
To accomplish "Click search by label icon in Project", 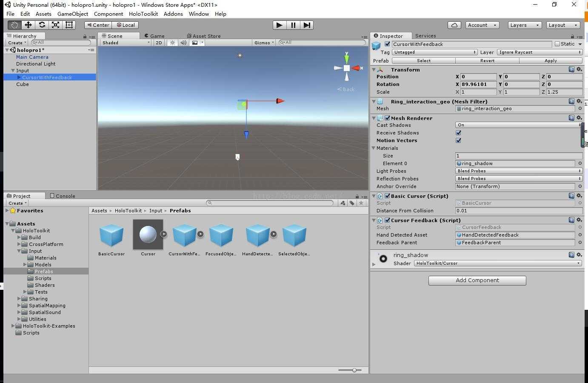I will tap(352, 203).
